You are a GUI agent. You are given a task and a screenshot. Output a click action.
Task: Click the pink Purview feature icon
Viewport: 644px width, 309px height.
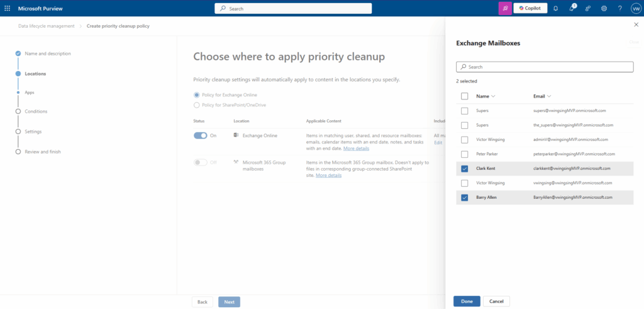pyautogui.click(x=504, y=8)
